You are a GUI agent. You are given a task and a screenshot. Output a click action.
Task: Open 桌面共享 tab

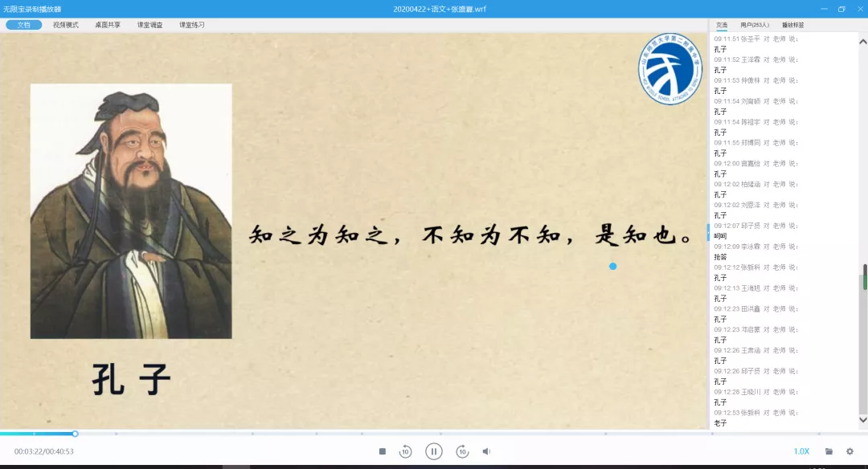pyautogui.click(x=108, y=25)
